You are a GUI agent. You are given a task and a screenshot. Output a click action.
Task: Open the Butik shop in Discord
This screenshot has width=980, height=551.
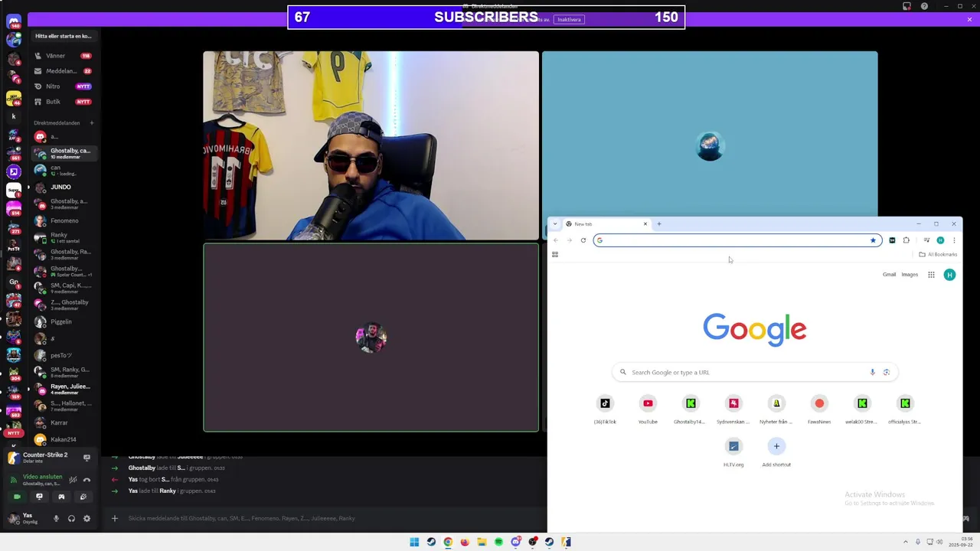63,102
